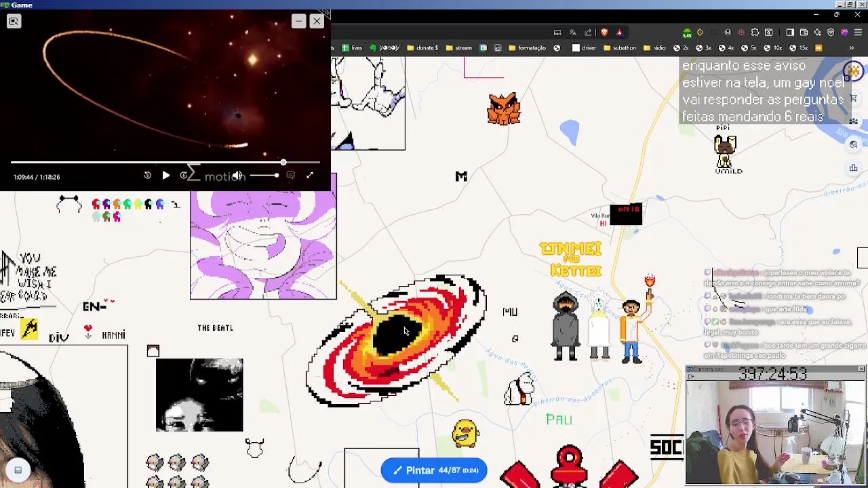Rewind the video a few seconds
The image size is (868, 488).
pyautogui.click(x=147, y=176)
